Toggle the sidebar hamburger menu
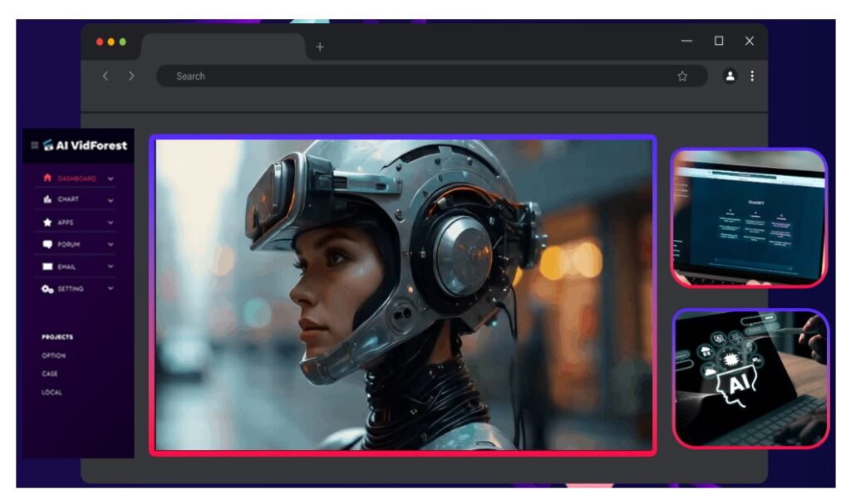This screenshot has height=504, width=851. [x=34, y=145]
